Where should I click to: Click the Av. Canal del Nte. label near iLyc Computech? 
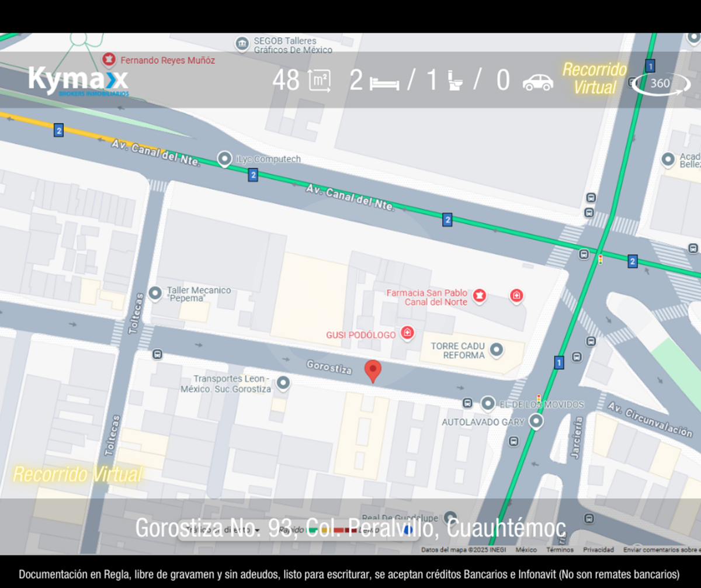(156, 153)
